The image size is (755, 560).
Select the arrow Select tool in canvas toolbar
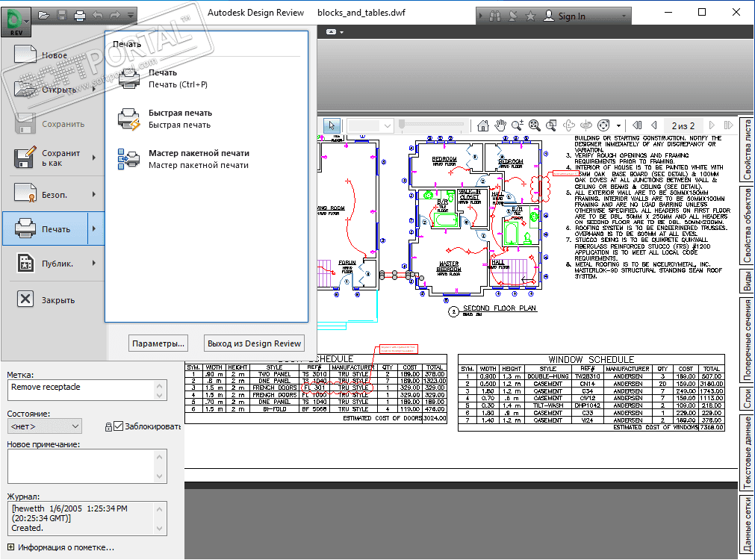click(332, 125)
